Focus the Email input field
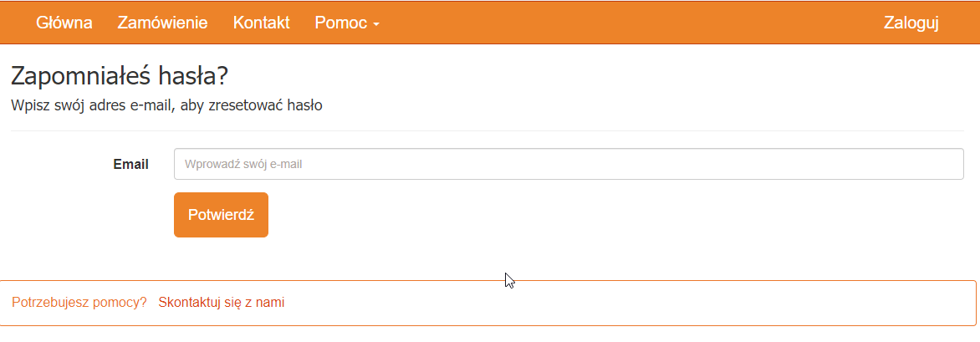 [569, 164]
